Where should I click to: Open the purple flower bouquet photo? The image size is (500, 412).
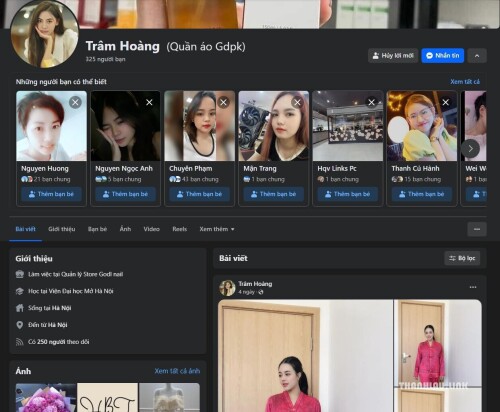46,397
